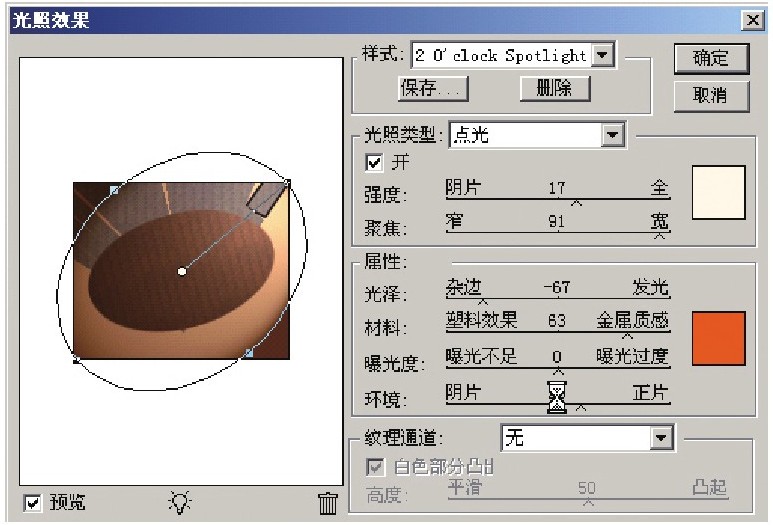This screenshot has width=773, height=525.
Task: Click the 金属质感 label
Action: tap(632, 320)
